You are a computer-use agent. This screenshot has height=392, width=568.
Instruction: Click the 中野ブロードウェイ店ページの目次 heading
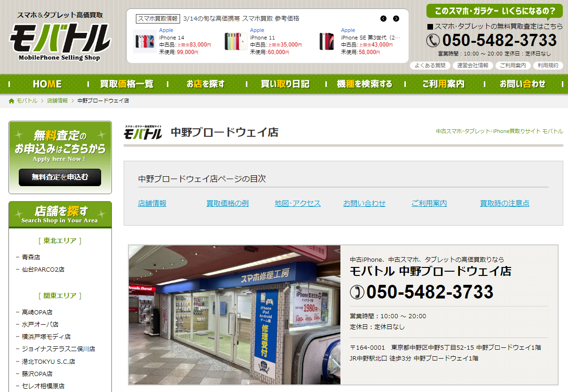tap(202, 179)
